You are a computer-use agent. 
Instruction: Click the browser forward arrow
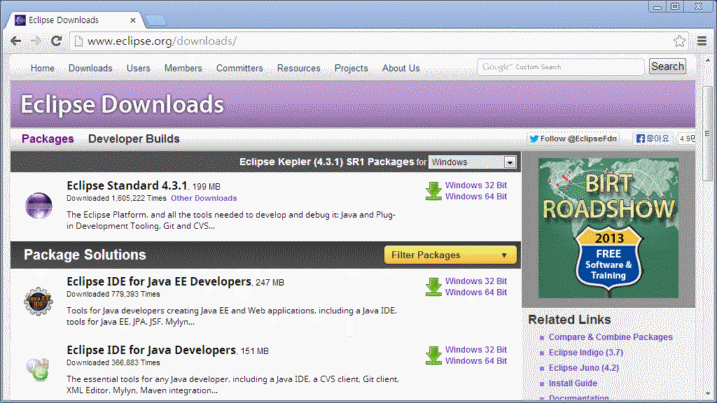36,41
